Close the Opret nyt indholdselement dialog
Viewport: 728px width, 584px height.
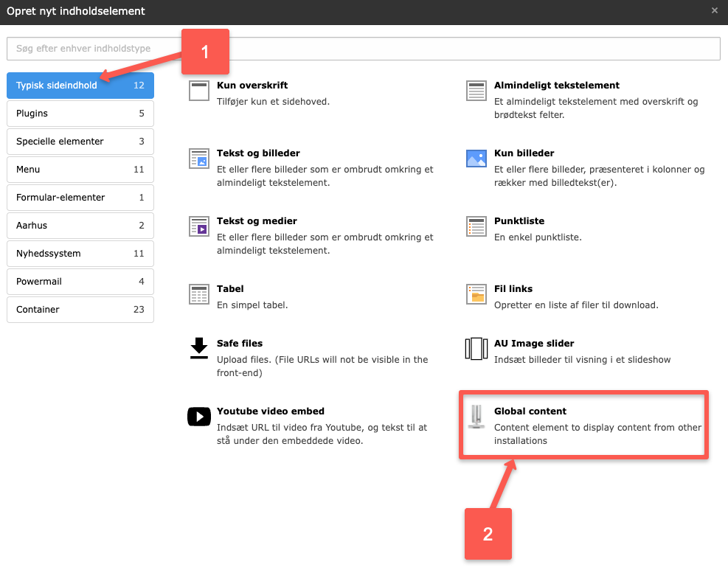coord(714,11)
